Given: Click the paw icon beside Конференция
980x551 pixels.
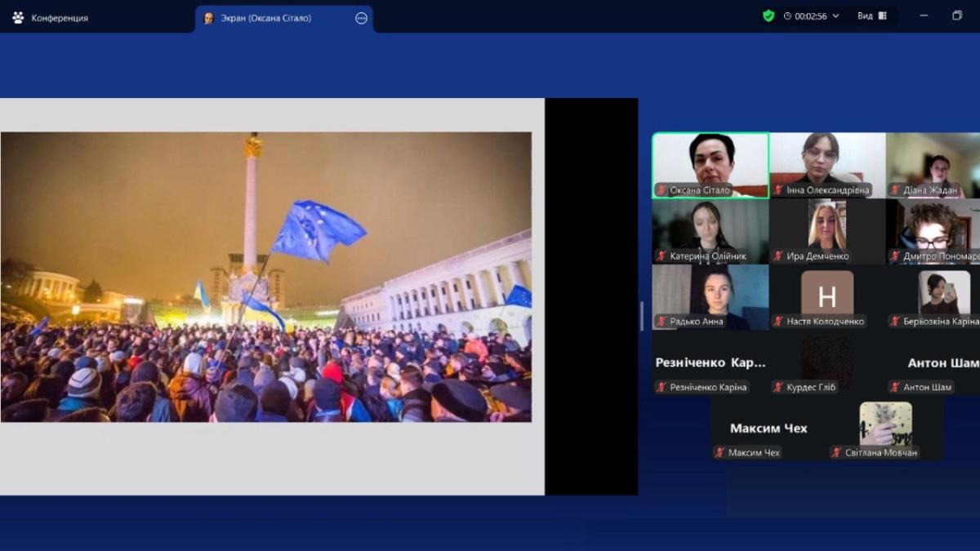Looking at the screenshot, I should (x=18, y=17).
